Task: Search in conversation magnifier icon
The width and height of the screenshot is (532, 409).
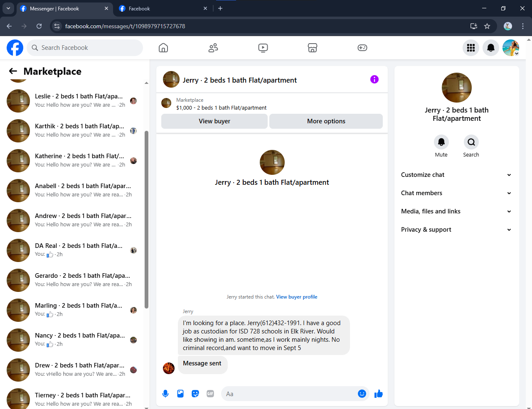Action: (x=471, y=142)
